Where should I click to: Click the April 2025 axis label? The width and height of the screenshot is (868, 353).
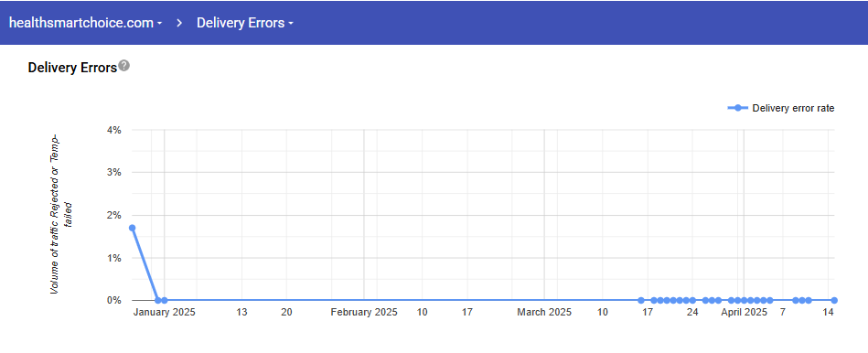744,312
